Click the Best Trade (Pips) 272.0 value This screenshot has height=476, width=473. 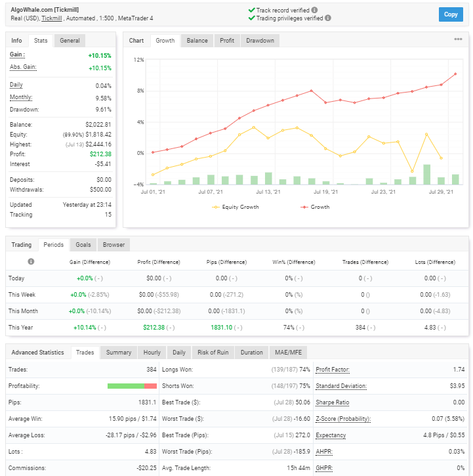(x=303, y=435)
